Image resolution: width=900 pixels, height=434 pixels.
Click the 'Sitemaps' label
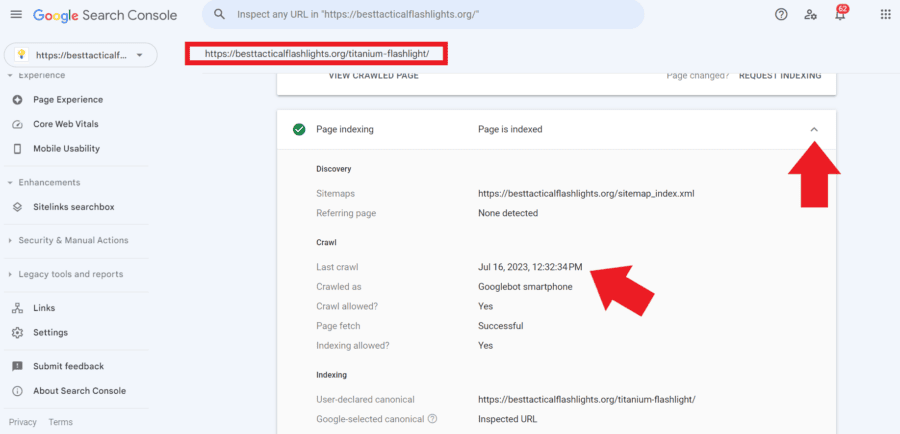click(335, 194)
